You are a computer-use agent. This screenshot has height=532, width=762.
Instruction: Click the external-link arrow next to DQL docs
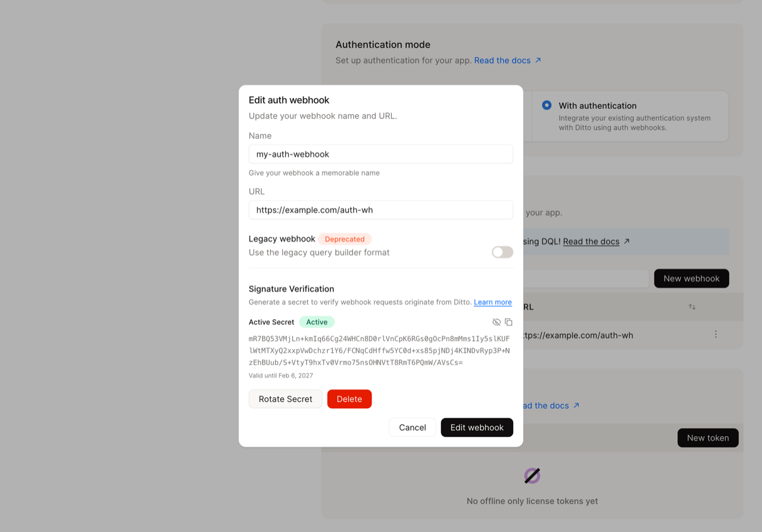point(626,241)
